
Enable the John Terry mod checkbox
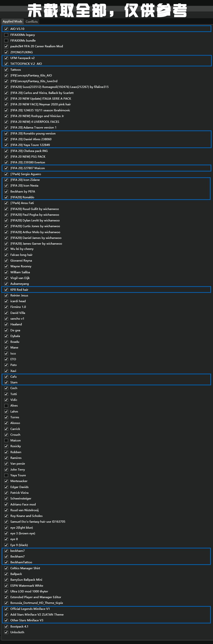pos(6,469)
